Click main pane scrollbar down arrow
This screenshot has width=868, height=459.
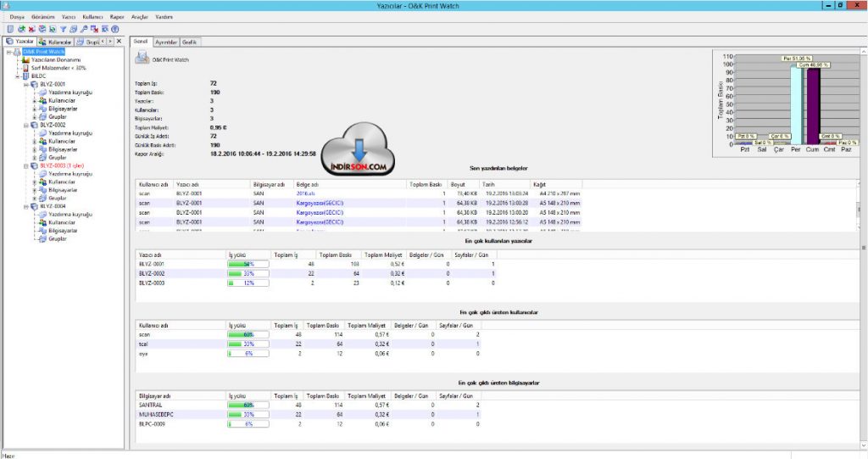pos(864,445)
